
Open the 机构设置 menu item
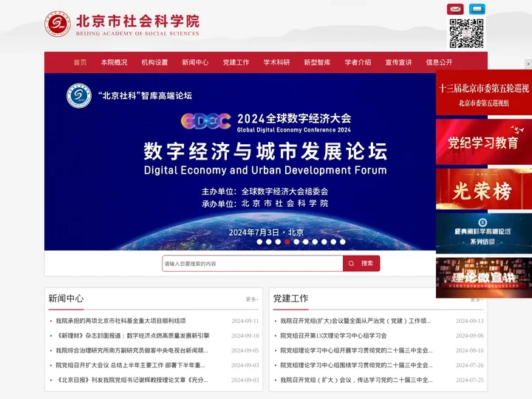coord(154,62)
